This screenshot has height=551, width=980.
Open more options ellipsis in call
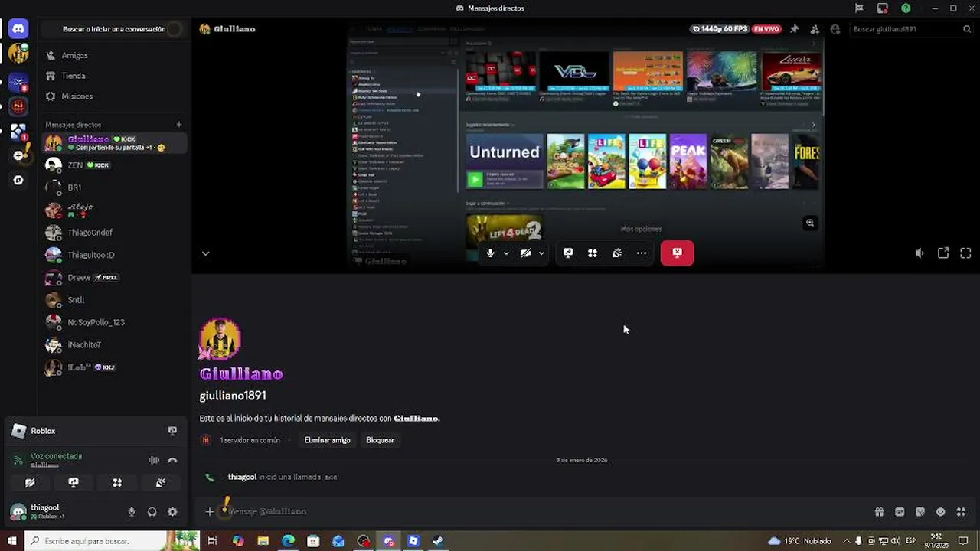coord(642,253)
